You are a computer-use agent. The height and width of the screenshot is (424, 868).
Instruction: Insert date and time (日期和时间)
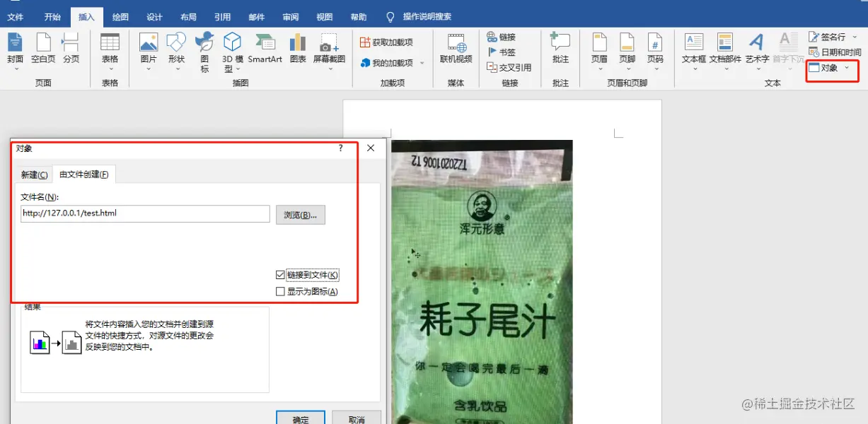click(x=835, y=52)
